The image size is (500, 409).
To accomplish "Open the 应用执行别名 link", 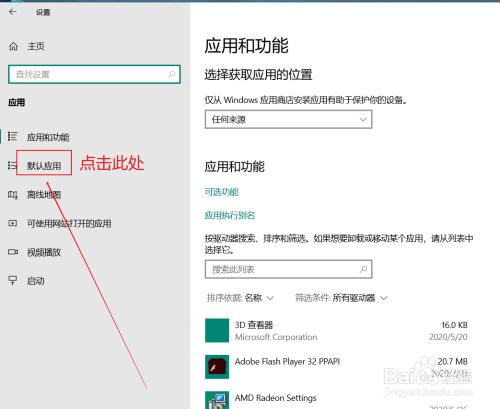I will pyautogui.click(x=230, y=215).
